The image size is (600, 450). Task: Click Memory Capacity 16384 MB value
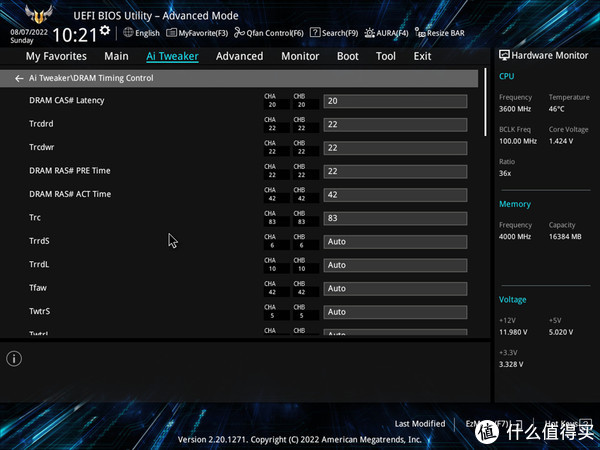point(565,237)
